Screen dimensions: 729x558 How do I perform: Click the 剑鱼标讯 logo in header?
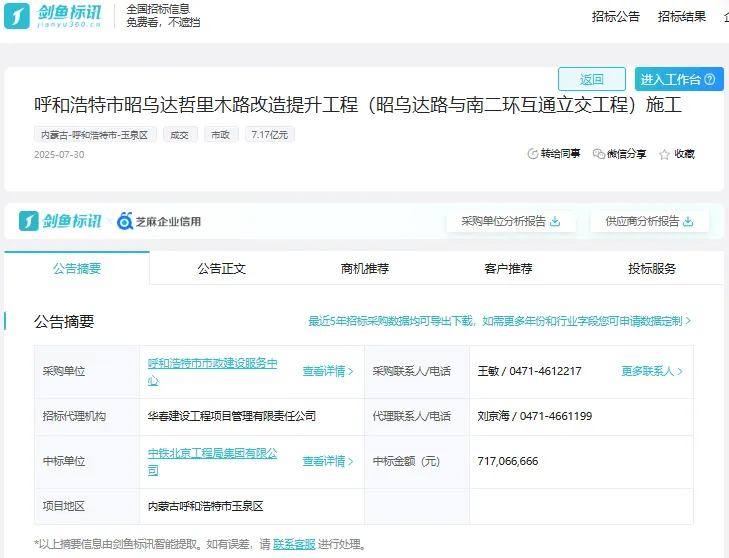point(54,16)
